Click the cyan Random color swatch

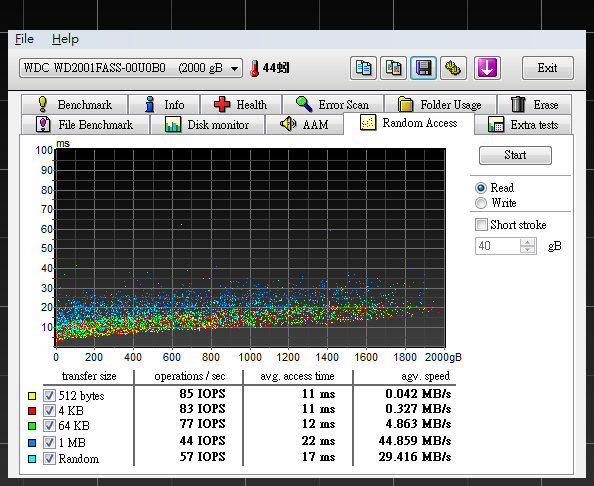(32, 459)
